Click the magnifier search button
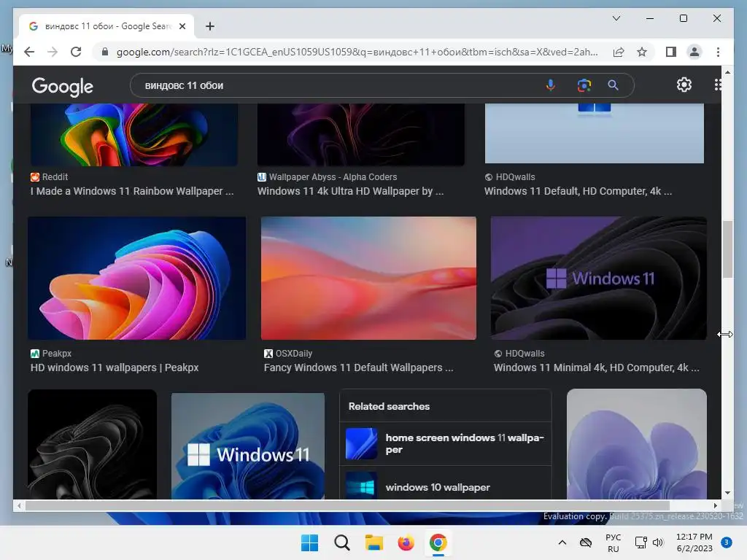Screen dimensions: 747x560 pyautogui.click(x=613, y=85)
